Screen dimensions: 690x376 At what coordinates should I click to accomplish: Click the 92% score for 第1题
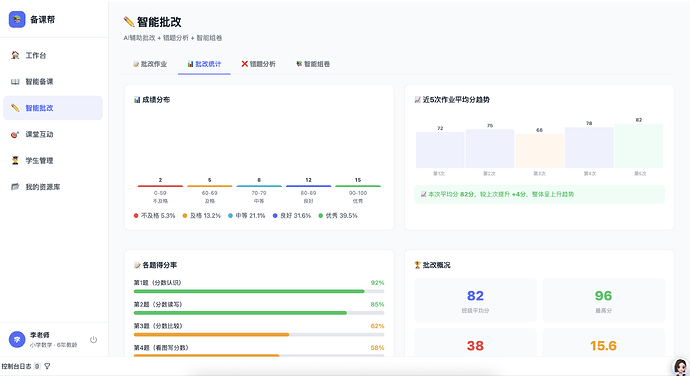[x=378, y=283]
